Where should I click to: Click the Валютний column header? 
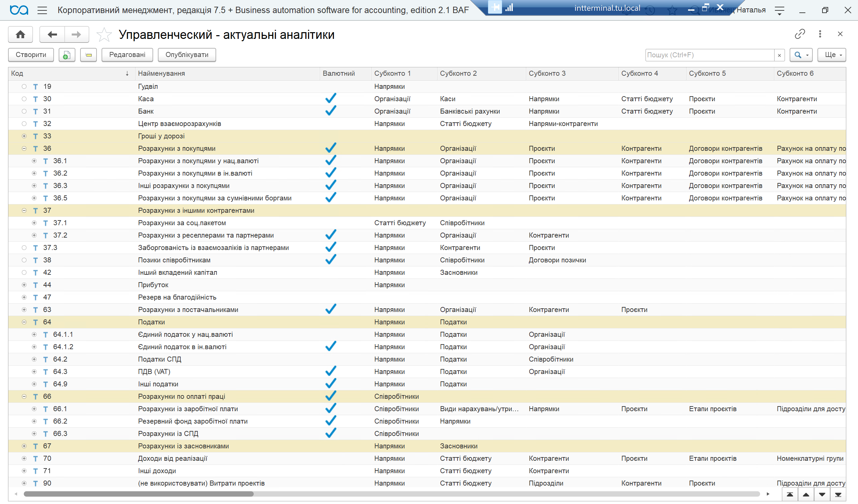click(345, 74)
